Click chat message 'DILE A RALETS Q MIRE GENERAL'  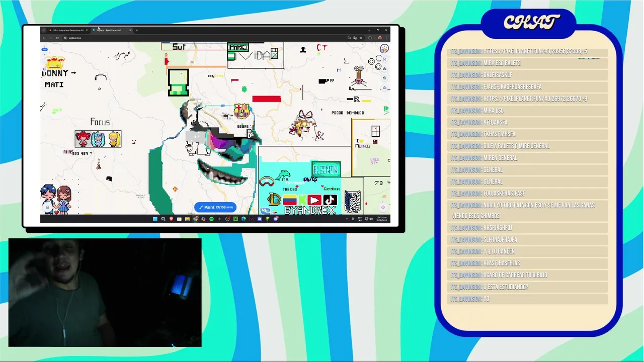click(x=517, y=146)
